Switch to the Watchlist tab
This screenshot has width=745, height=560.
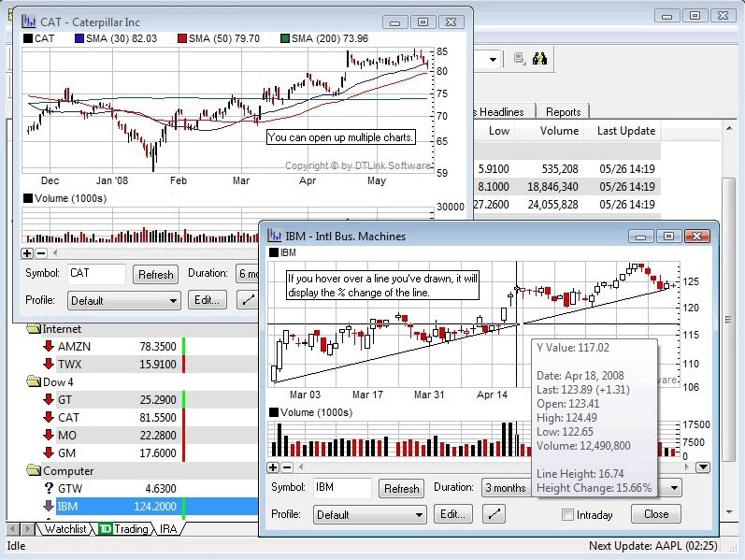pos(65,528)
